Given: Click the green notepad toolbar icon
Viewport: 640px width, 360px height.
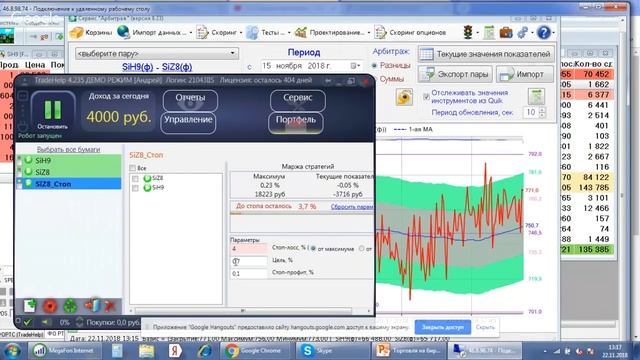Looking at the screenshot, I should click(489, 32).
